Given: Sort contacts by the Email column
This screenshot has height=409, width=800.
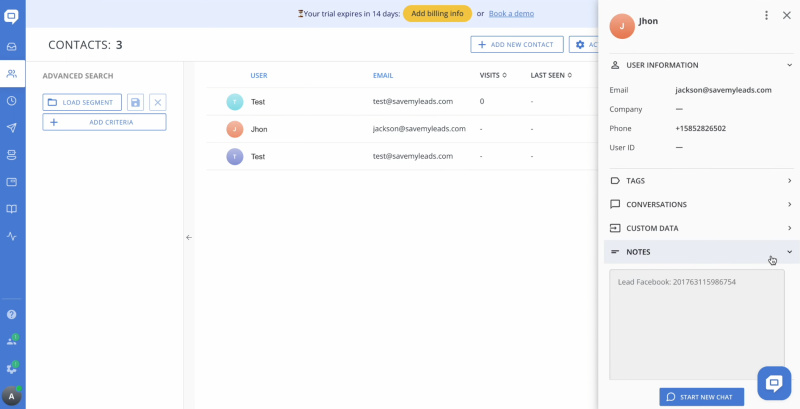Looking at the screenshot, I should 383,75.
